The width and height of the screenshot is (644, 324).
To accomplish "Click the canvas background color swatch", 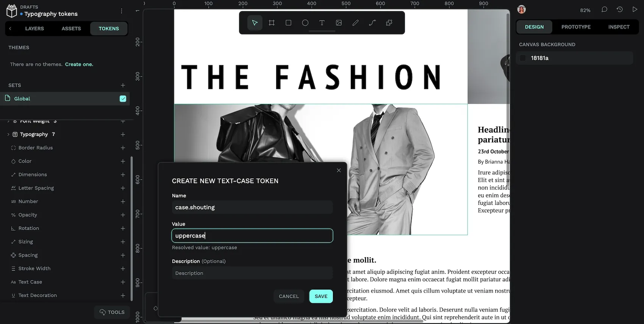I will (523, 58).
